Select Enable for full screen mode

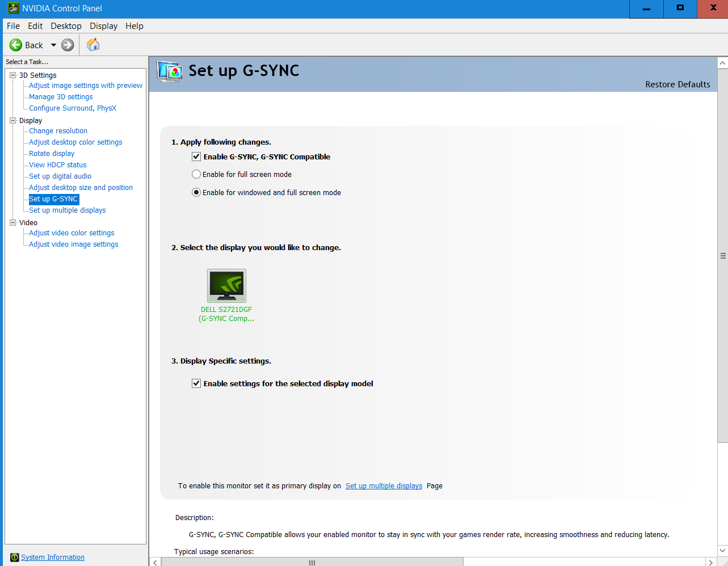[196, 174]
